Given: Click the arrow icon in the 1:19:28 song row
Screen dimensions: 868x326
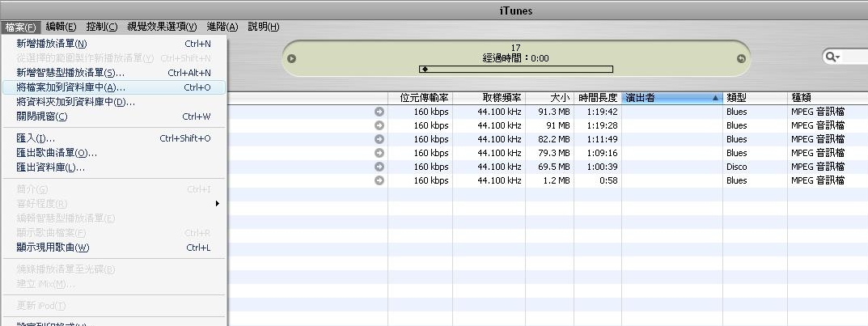Looking at the screenshot, I should pyautogui.click(x=379, y=125).
